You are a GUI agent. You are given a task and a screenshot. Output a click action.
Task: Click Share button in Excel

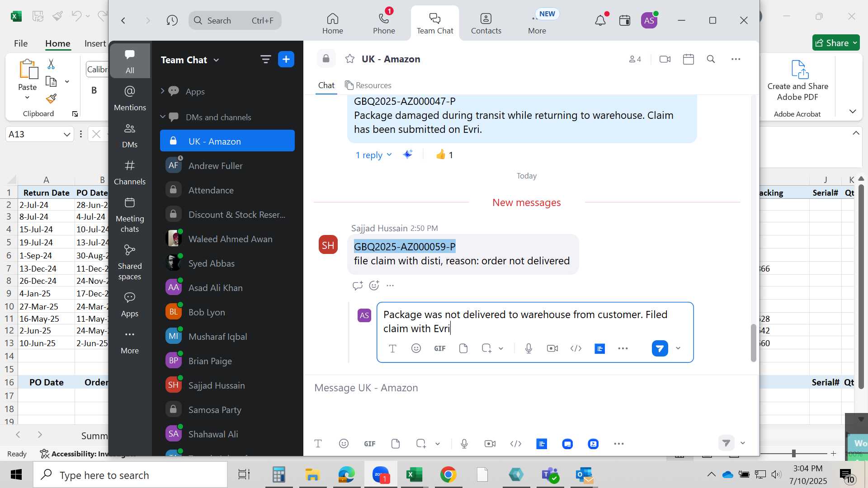(836, 43)
